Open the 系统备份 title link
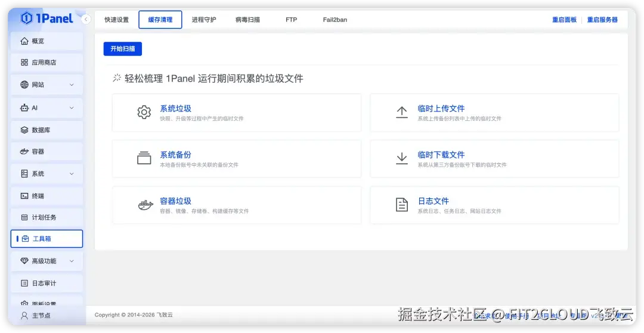The height and width of the screenshot is (333, 644). (176, 155)
